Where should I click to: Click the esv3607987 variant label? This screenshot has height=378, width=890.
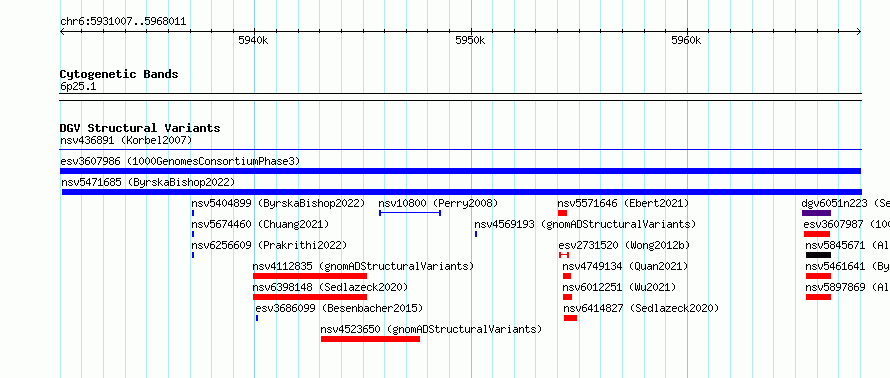846,224
